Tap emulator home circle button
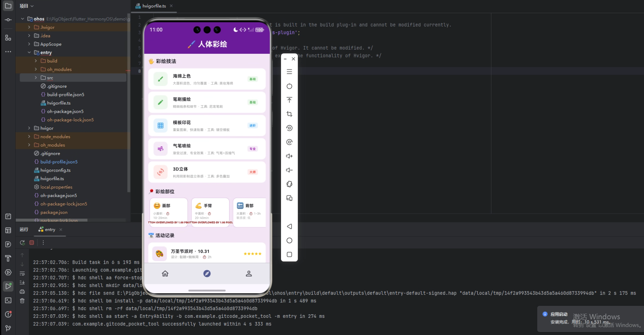Screen dimensions: 644x335 point(289,240)
